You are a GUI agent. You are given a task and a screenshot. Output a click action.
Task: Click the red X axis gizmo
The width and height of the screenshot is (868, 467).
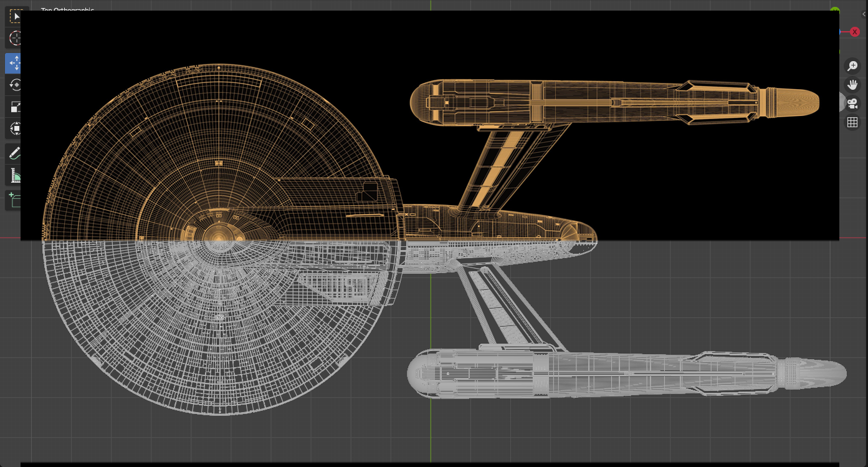coord(855,32)
